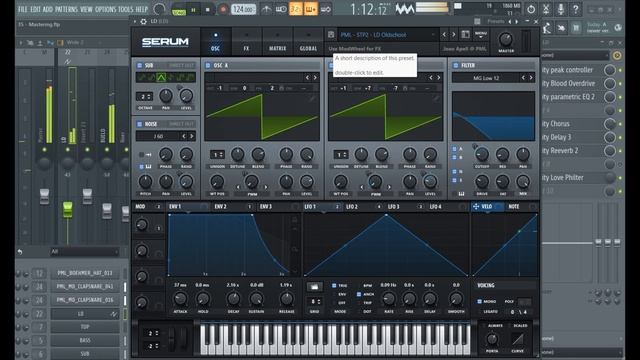This screenshot has height=360, width=640.
Task: Toggle the NOISE oscillator on/off
Action: (139, 124)
